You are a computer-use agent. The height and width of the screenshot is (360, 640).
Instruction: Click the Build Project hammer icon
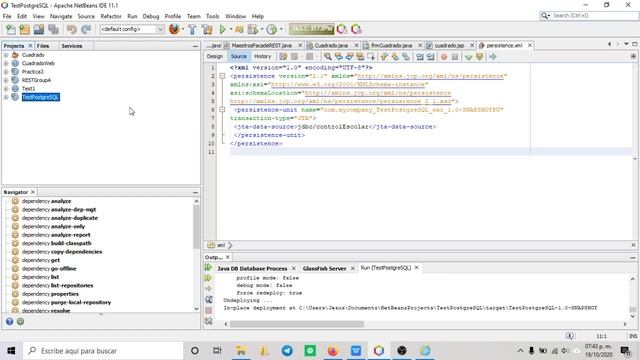coord(192,29)
